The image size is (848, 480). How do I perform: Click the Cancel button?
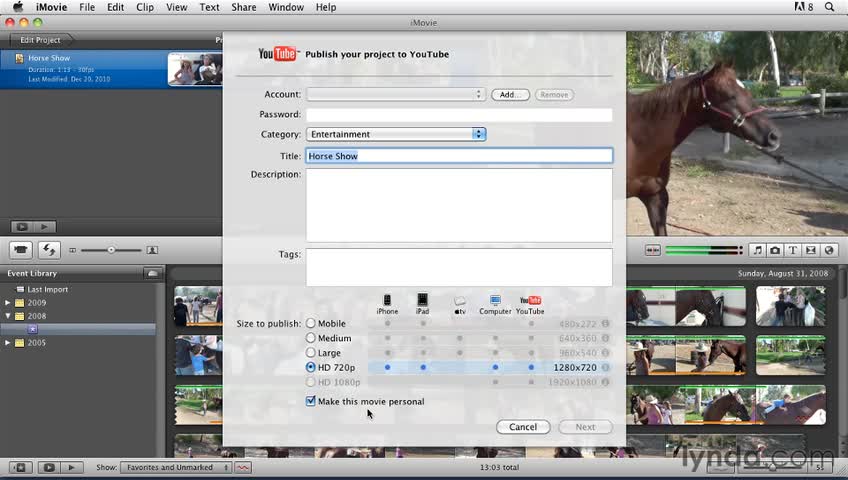[523, 427]
